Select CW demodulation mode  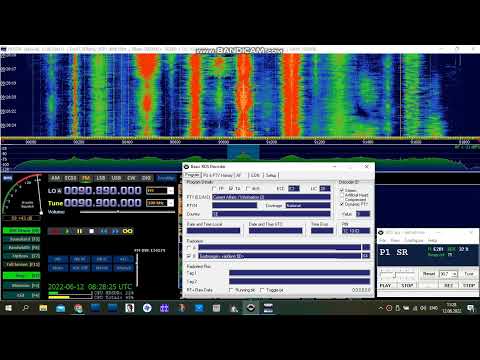tap(131, 178)
